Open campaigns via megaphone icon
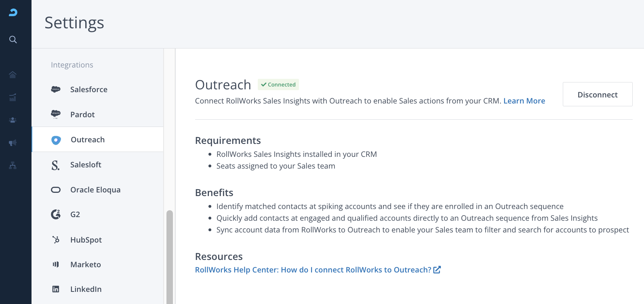The image size is (644, 304). pyautogui.click(x=13, y=143)
